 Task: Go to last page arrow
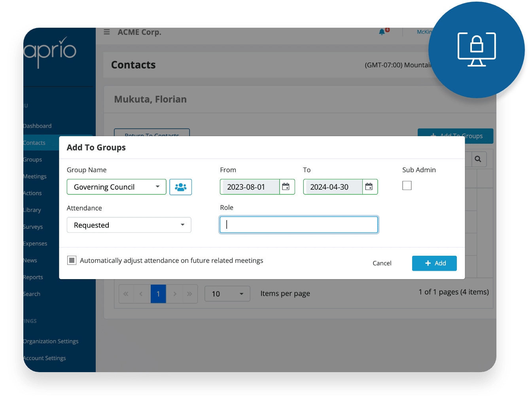click(x=189, y=294)
